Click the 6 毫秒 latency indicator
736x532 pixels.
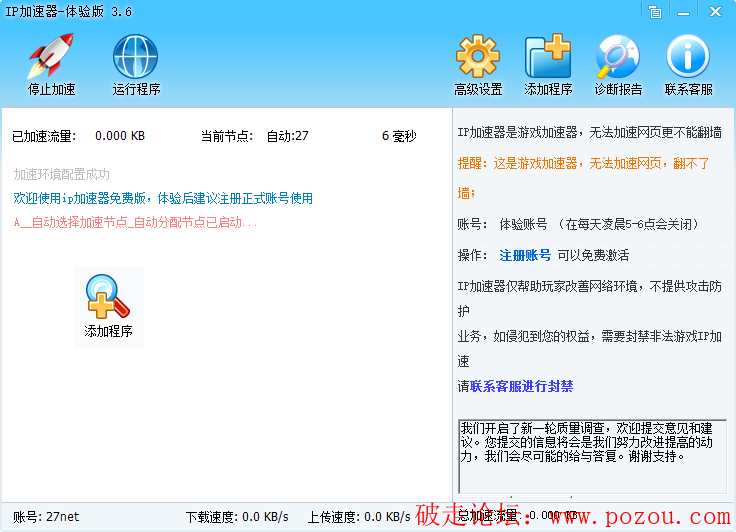398,136
